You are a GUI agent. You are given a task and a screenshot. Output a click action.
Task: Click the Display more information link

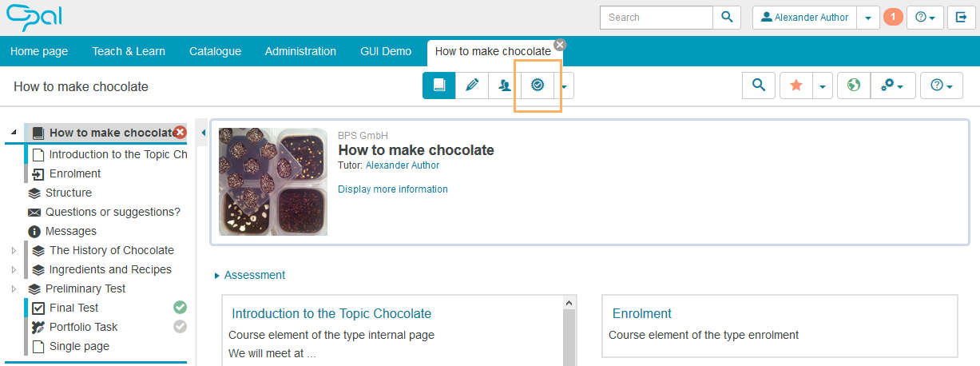pos(392,189)
